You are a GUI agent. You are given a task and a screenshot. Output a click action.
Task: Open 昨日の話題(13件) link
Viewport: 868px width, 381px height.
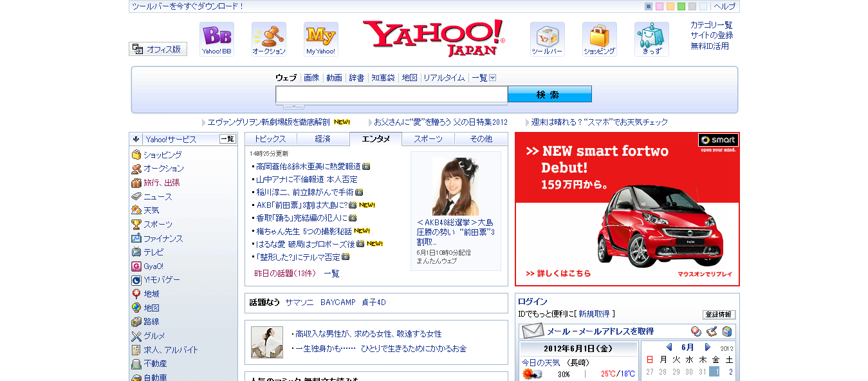pos(285,274)
